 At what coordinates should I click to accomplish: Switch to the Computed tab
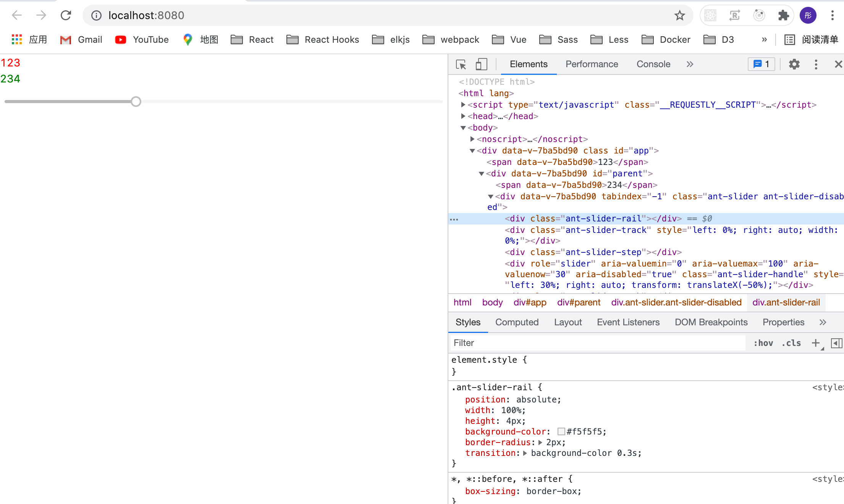coord(517,322)
